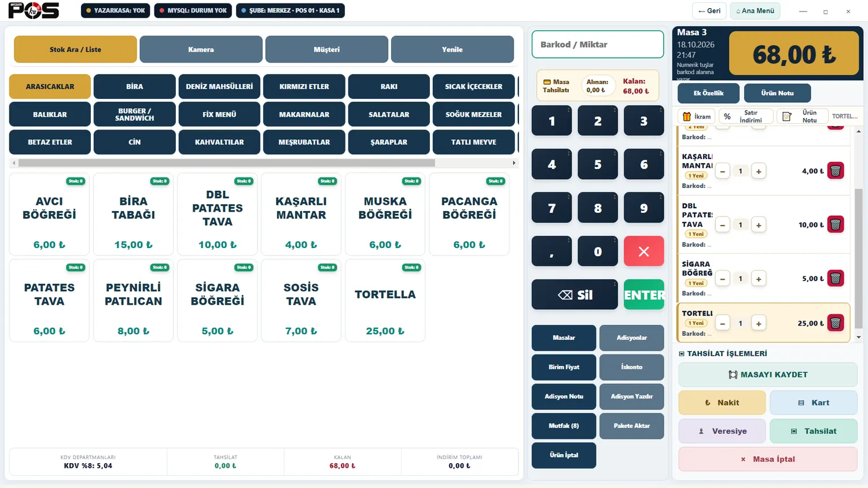Show the KAHVALTILAR category
This screenshot has height=488, width=868.
coord(219,142)
